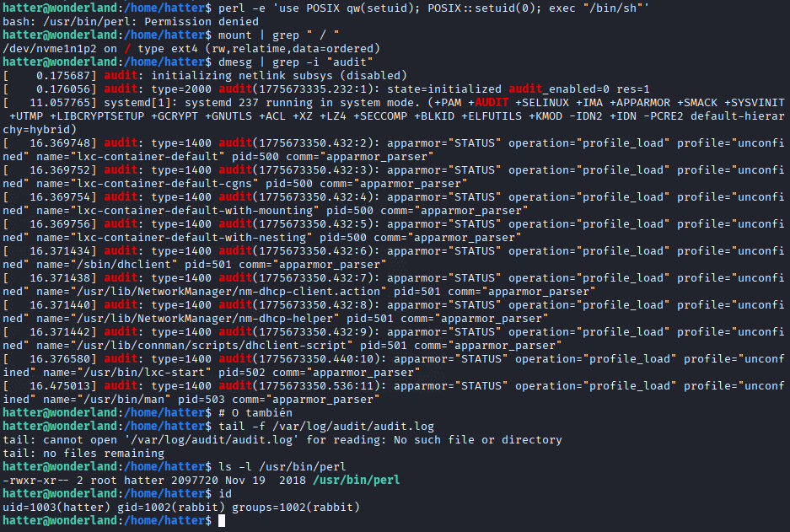
Task: Select the /dev/nvme1n1p2 mount output line
Action: coord(191,49)
